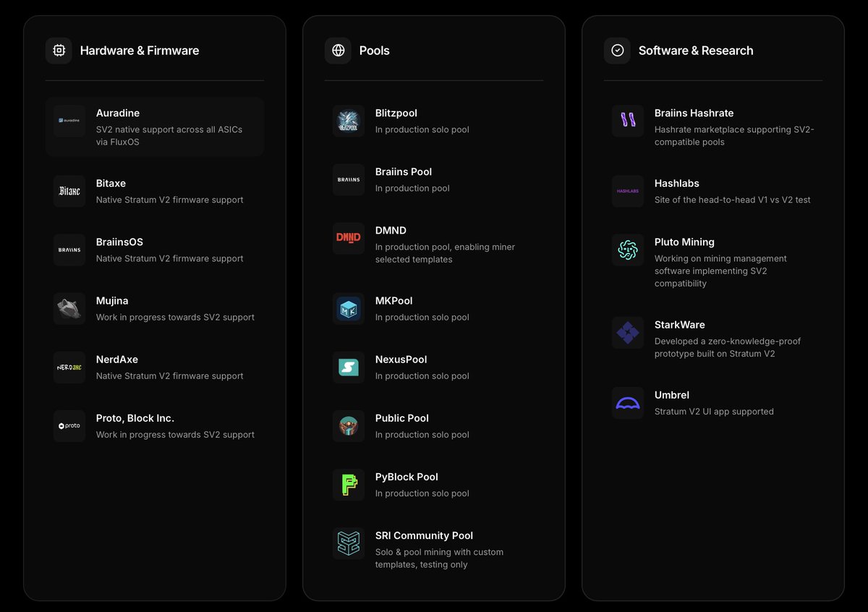868x612 pixels.
Task: Open the Mujina entry title
Action: [x=112, y=300]
